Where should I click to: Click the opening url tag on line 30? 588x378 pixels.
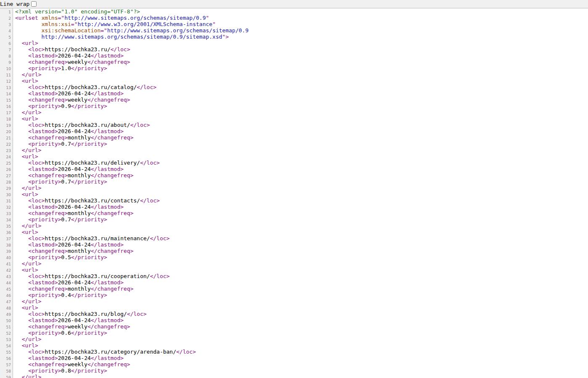30,194
